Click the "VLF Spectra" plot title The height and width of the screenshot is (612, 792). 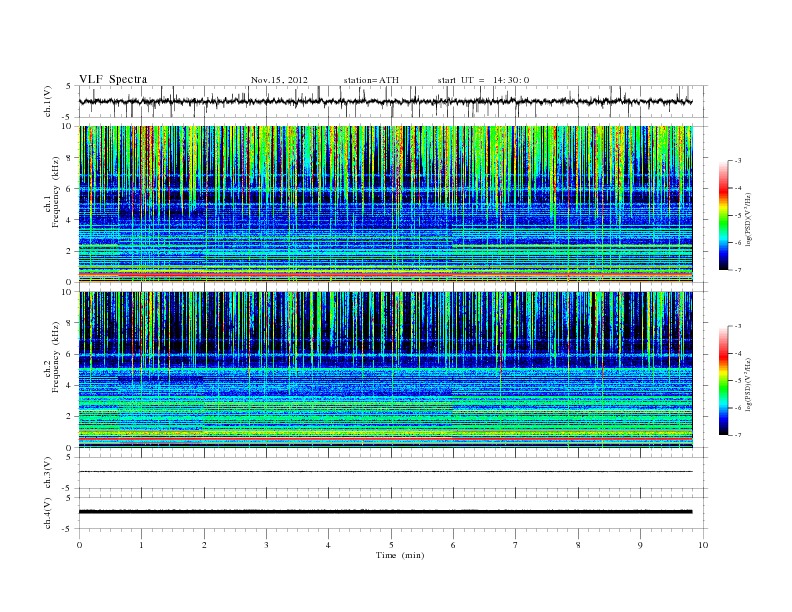coord(113,79)
